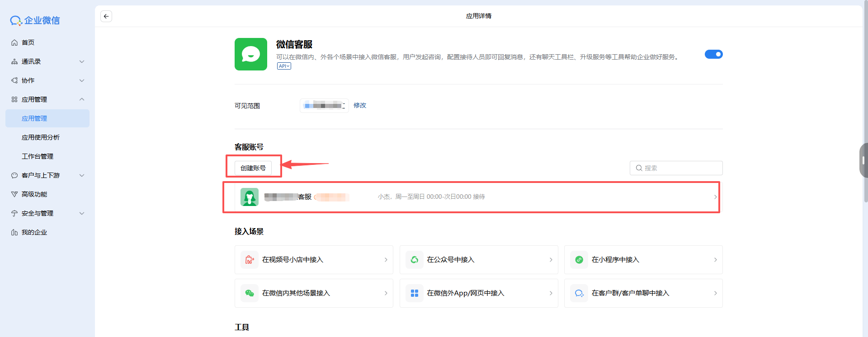Click 在小程序中接入 card
The height and width of the screenshot is (337, 868).
click(x=643, y=260)
